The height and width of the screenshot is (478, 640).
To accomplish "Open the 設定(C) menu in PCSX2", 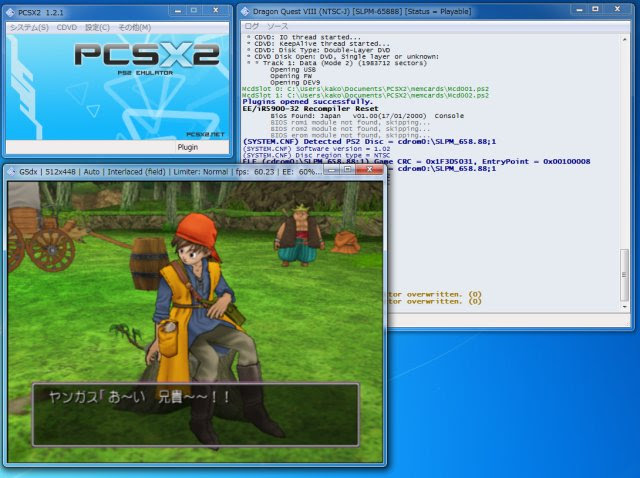I will (97, 27).
